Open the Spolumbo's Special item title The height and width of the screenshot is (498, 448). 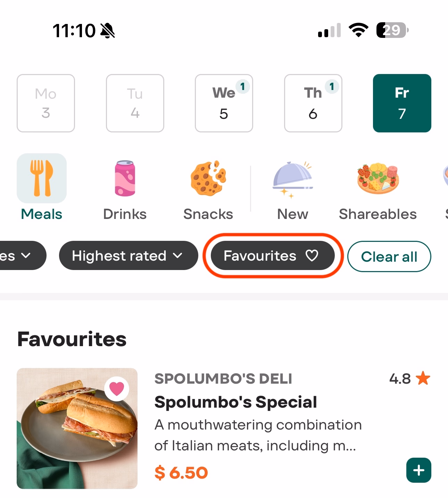235,402
